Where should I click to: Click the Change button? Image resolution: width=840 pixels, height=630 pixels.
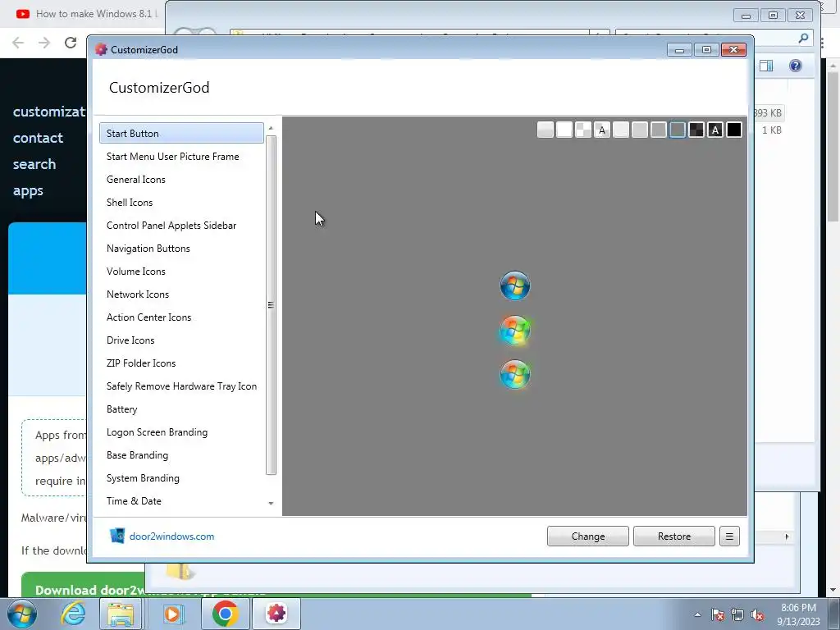(x=587, y=536)
